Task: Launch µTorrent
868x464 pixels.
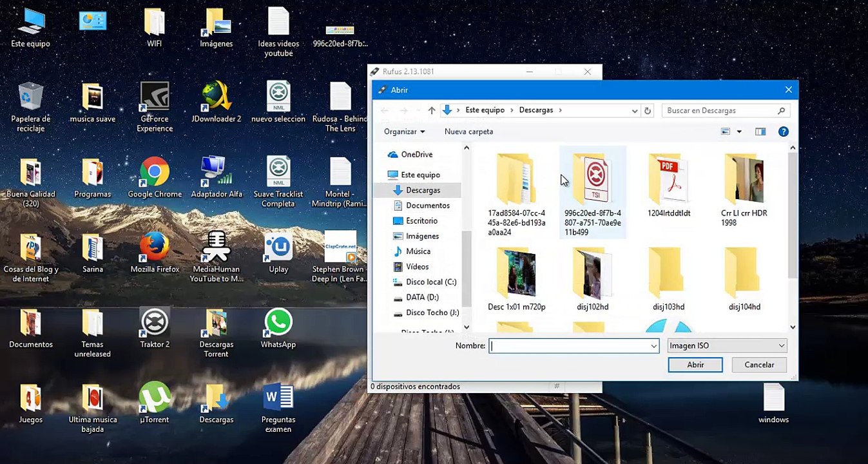Action: tap(155, 403)
